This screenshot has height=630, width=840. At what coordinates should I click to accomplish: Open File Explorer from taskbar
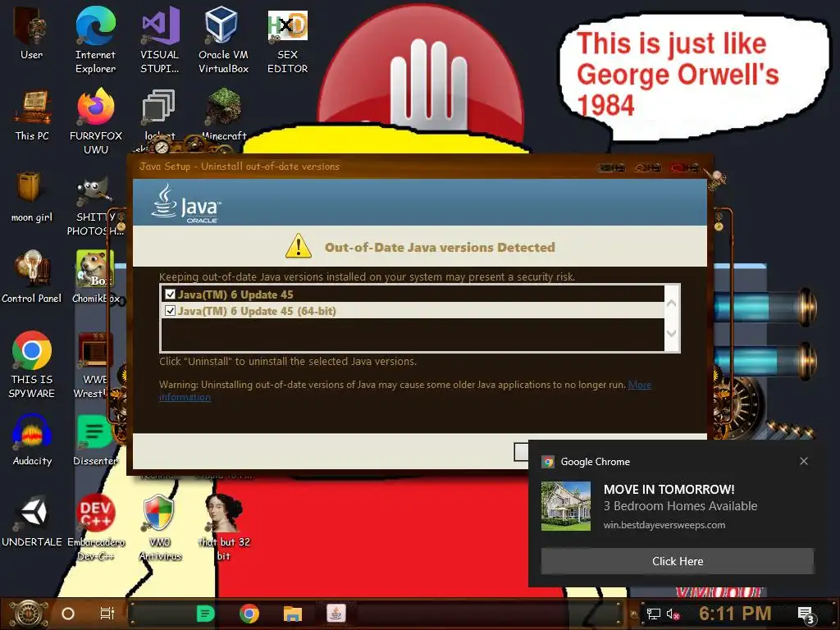tap(293, 614)
